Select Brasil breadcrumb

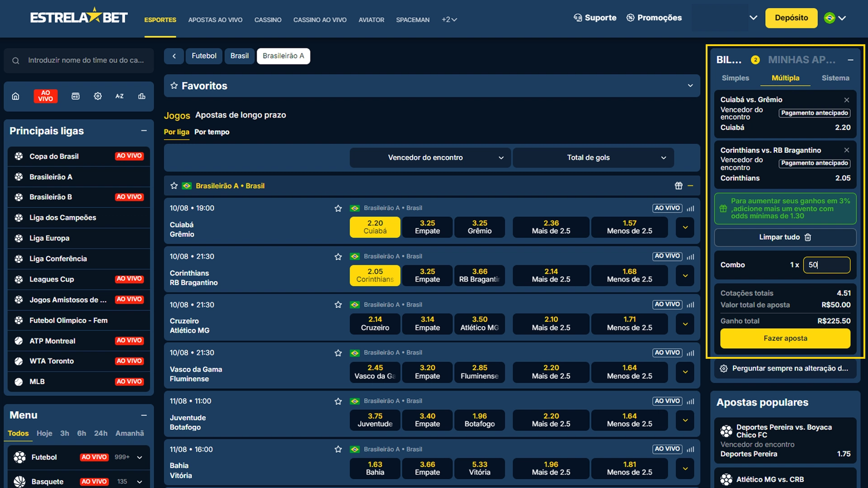click(x=239, y=56)
